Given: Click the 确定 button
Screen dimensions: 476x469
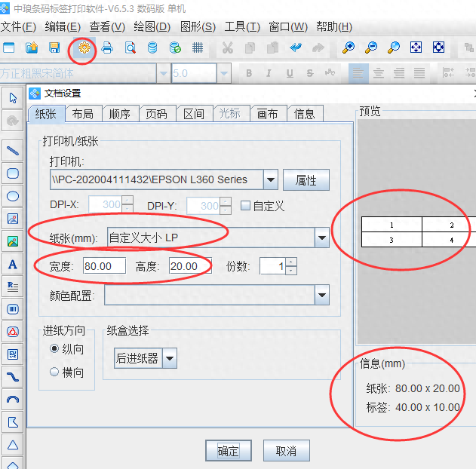Looking at the screenshot, I should [228, 451].
